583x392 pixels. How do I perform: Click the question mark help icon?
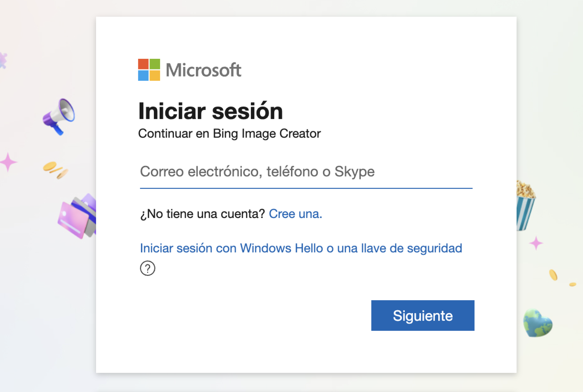pyautogui.click(x=148, y=268)
